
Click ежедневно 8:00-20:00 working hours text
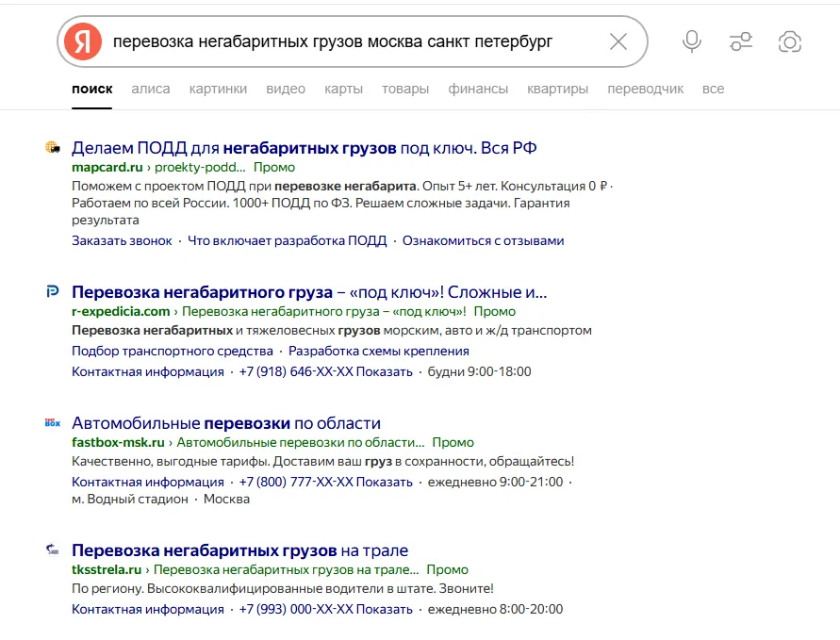(496, 610)
